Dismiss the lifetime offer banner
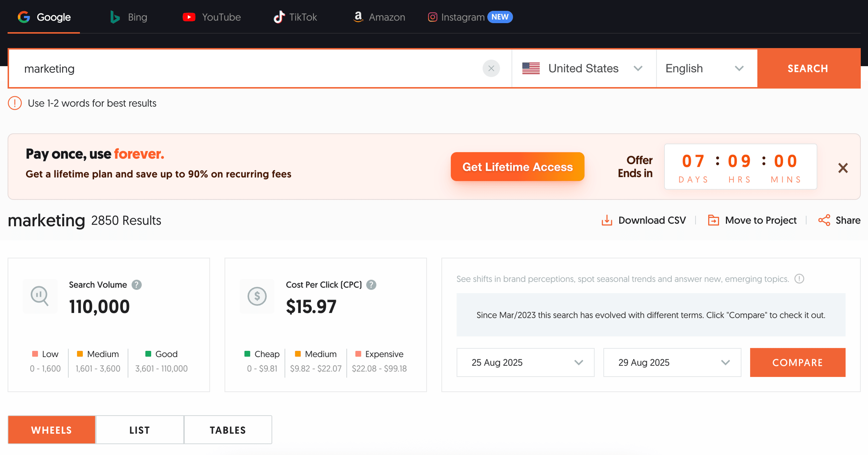Image resolution: width=868 pixels, height=455 pixels. (843, 168)
